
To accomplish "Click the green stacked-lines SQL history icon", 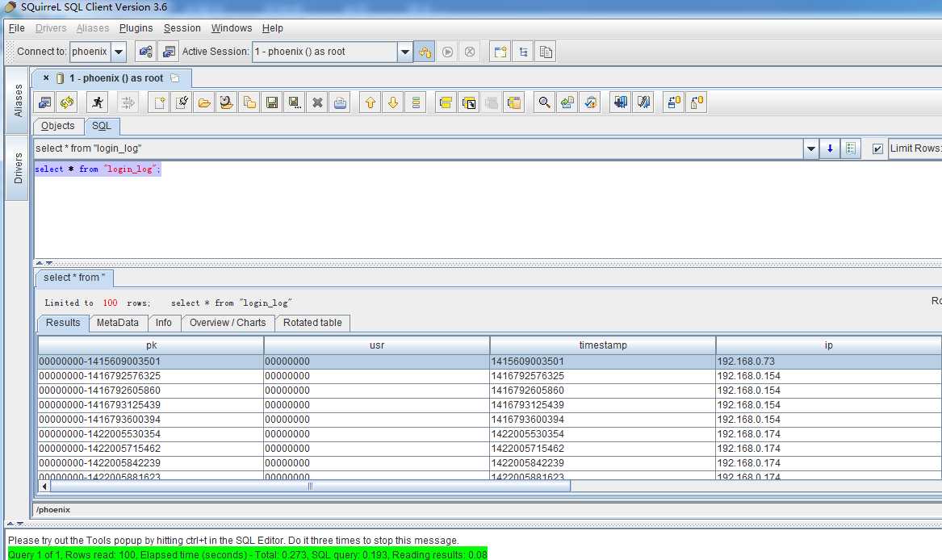I will point(416,102).
